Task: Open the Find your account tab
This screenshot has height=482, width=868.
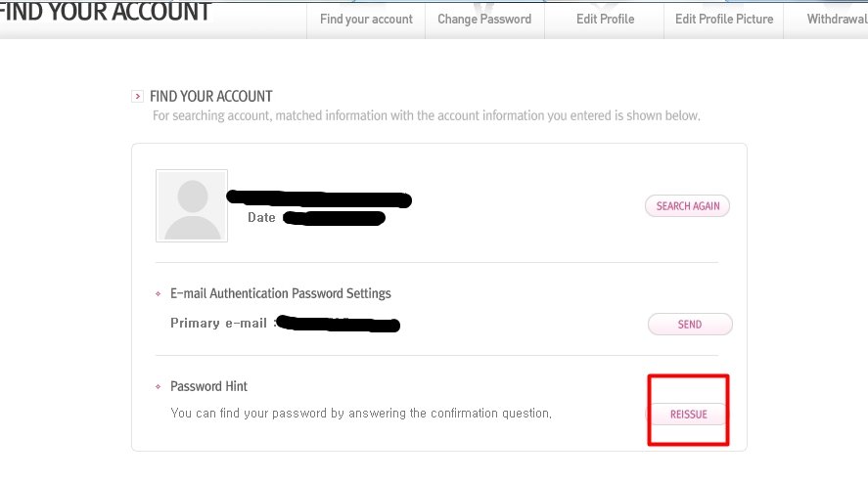Action: 366,20
